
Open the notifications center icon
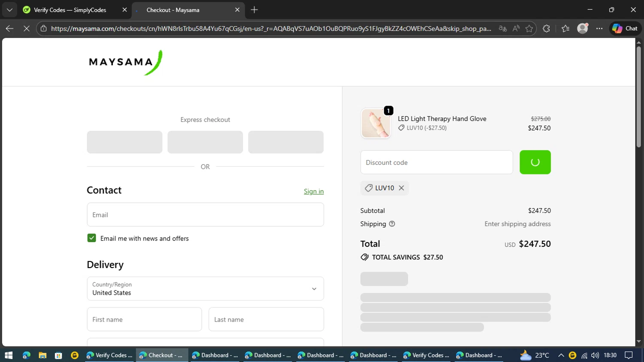click(x=629, y=355)
